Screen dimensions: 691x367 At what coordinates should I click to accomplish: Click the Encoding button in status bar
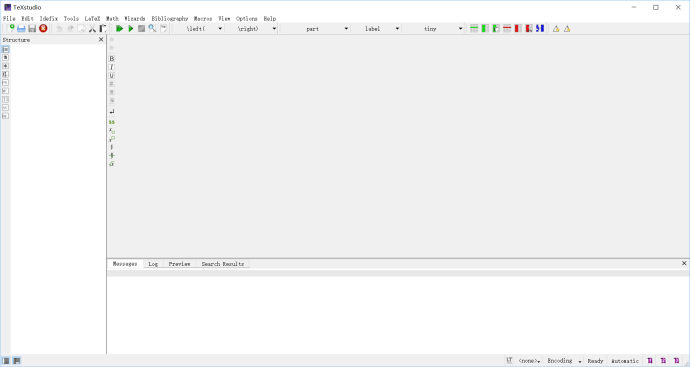(564, 361)
